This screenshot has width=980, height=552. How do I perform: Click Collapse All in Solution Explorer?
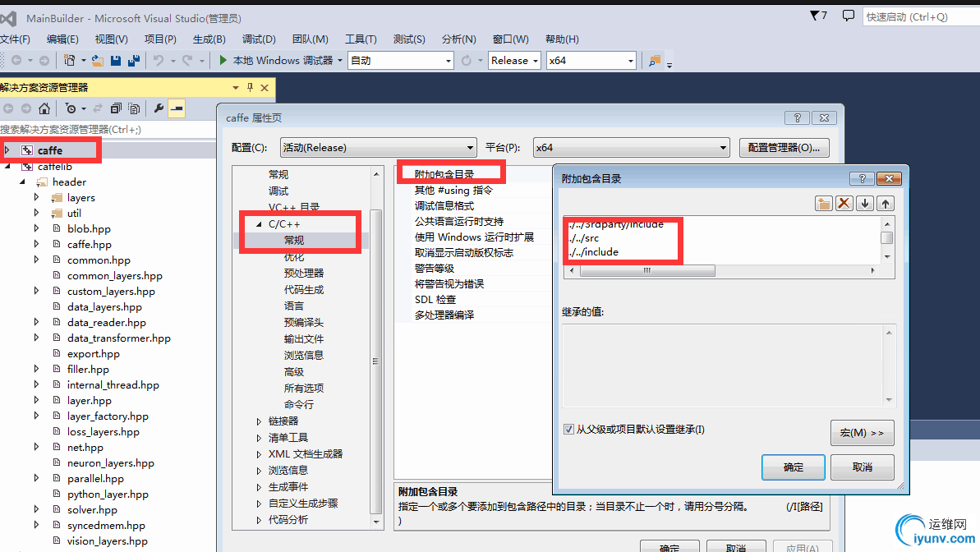(x=116, y=108)
